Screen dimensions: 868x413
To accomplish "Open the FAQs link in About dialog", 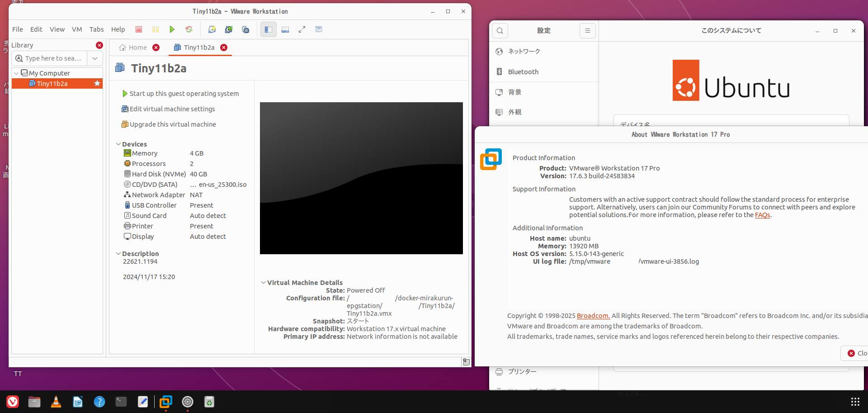I will pyautogui.click(x=762, y=215).
